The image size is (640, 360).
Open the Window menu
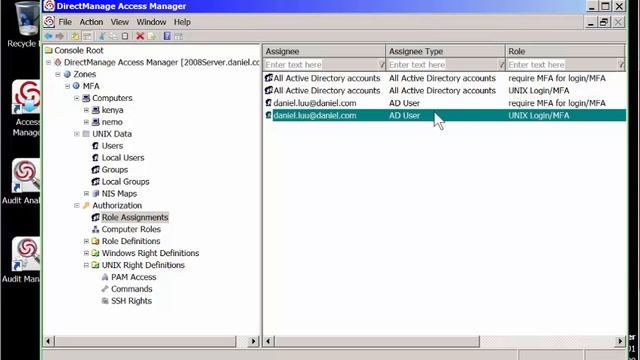click(151, 22)
